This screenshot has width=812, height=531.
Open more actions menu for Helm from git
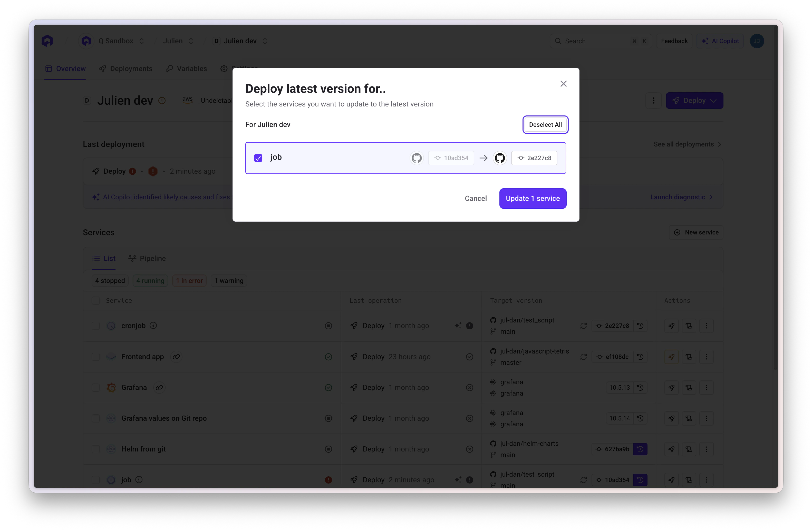tap(706, 449)
